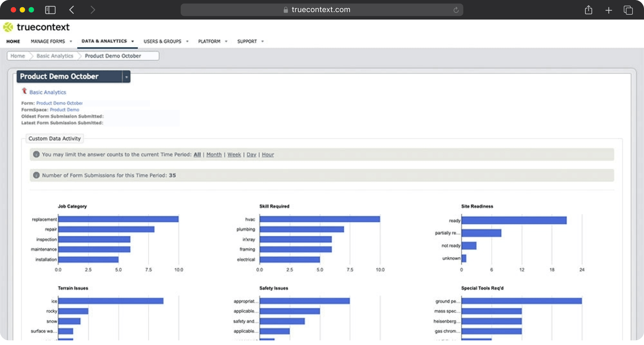
Task: Show the tab overview icon
Action: pos(628,10)
